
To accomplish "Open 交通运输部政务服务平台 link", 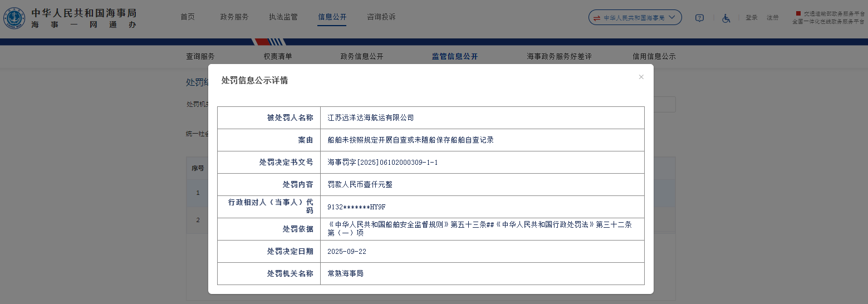I will (833, 13).
